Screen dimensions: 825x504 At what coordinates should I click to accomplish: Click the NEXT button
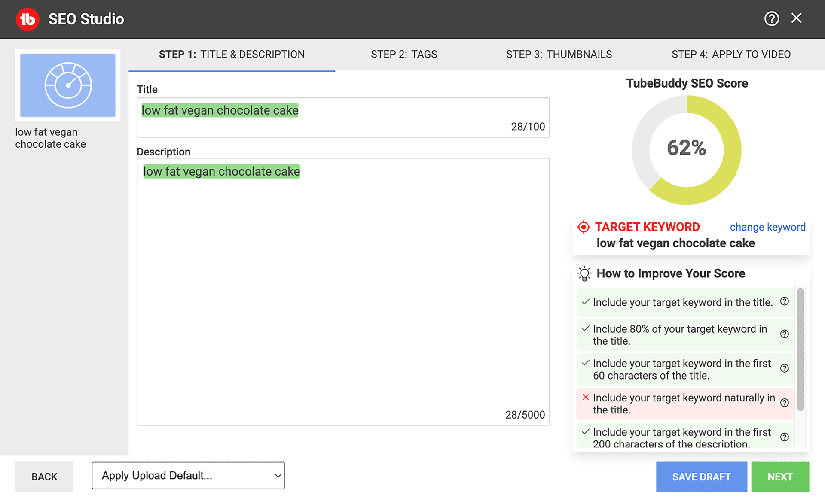click(780, 477)
